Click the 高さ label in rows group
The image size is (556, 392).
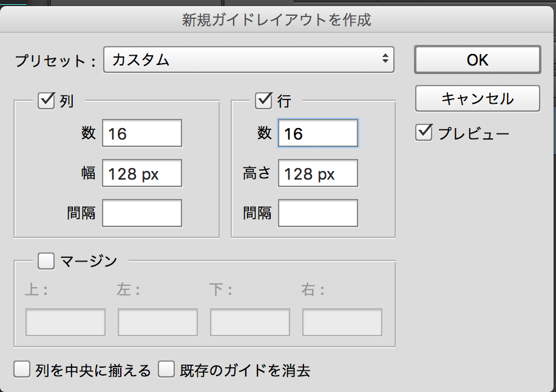click(x=257, y=174)
